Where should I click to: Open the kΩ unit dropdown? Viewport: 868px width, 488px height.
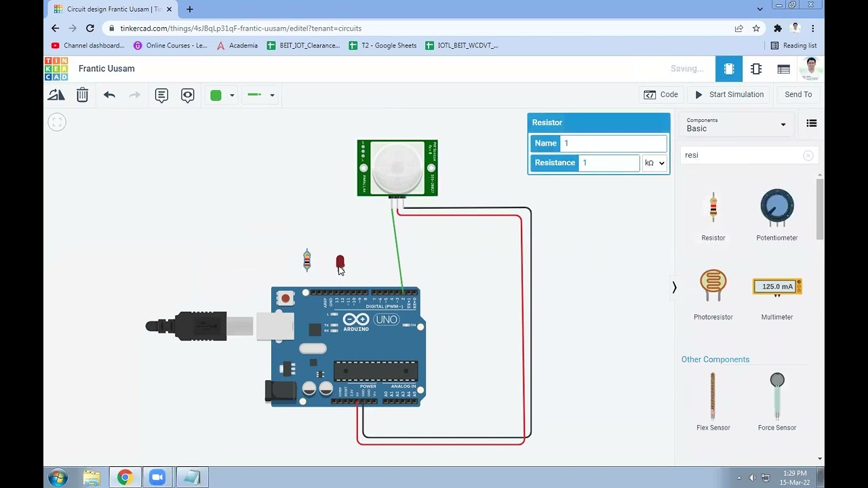pyautogui.click(x=654, y=163)
